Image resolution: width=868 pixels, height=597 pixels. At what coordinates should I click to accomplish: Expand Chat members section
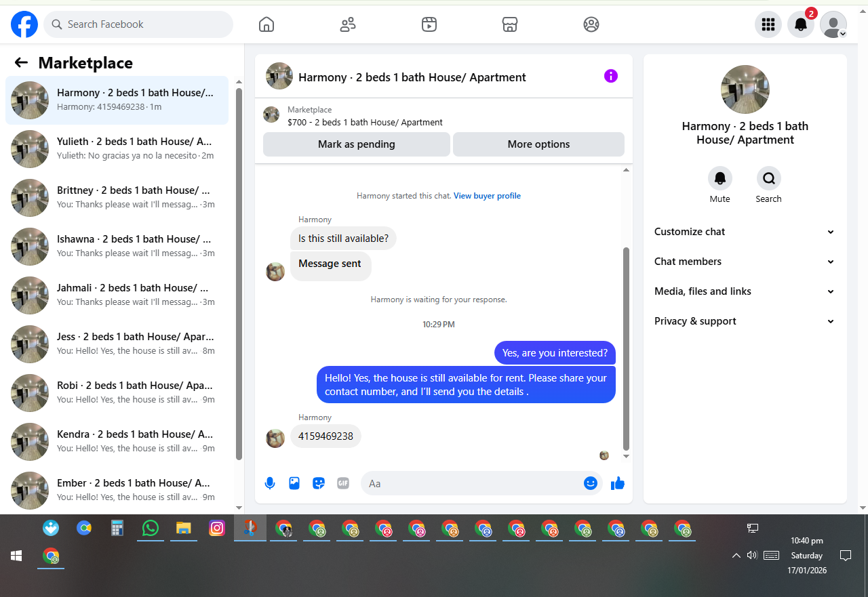[745, 262]
